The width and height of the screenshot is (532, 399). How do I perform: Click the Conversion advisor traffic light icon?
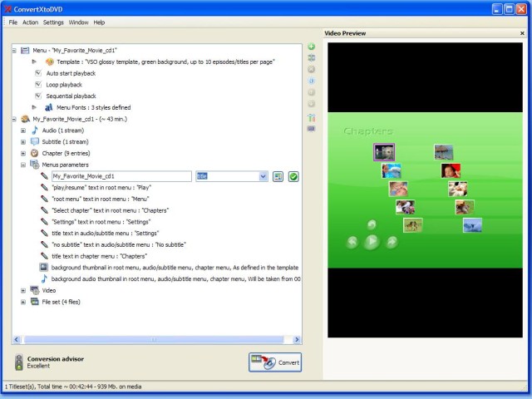(19, 362)
